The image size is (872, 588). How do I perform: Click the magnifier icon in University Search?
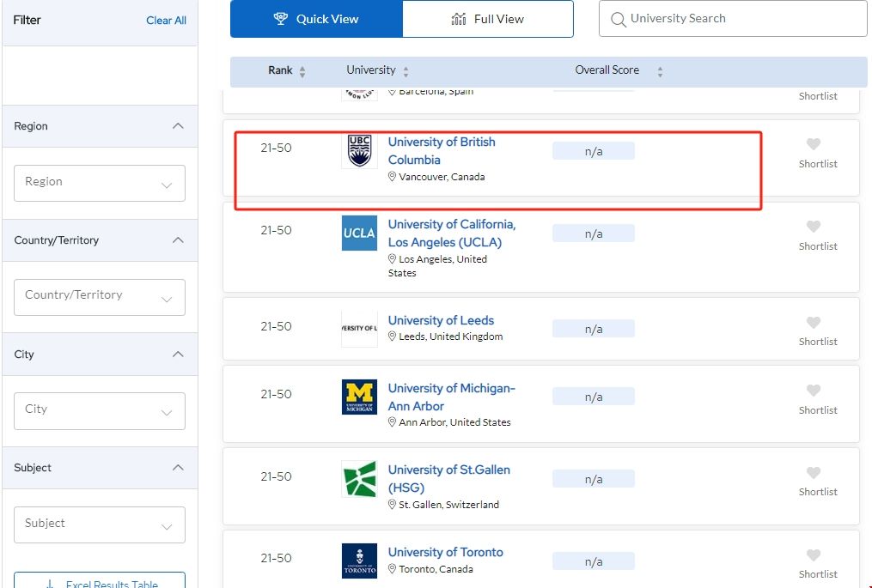[618, 19]
